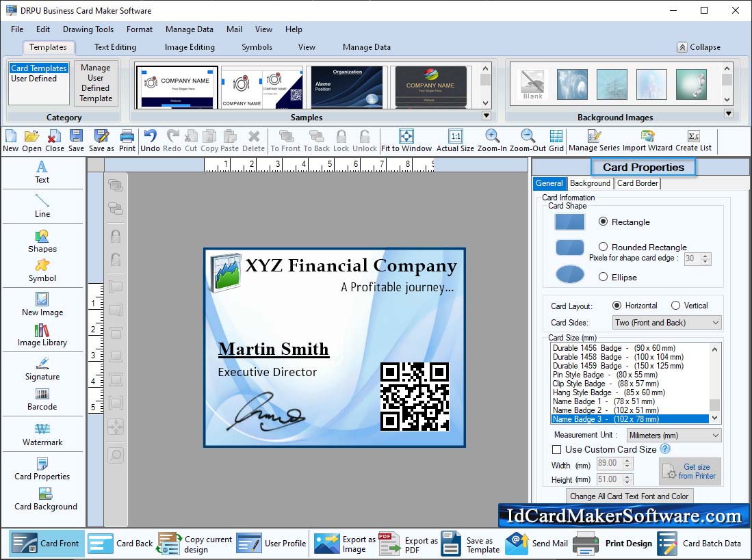This screenshot has height=560, width=752.
Task: Switch to the Text Editing ribbon tab
Action: (x=115, y=47)
